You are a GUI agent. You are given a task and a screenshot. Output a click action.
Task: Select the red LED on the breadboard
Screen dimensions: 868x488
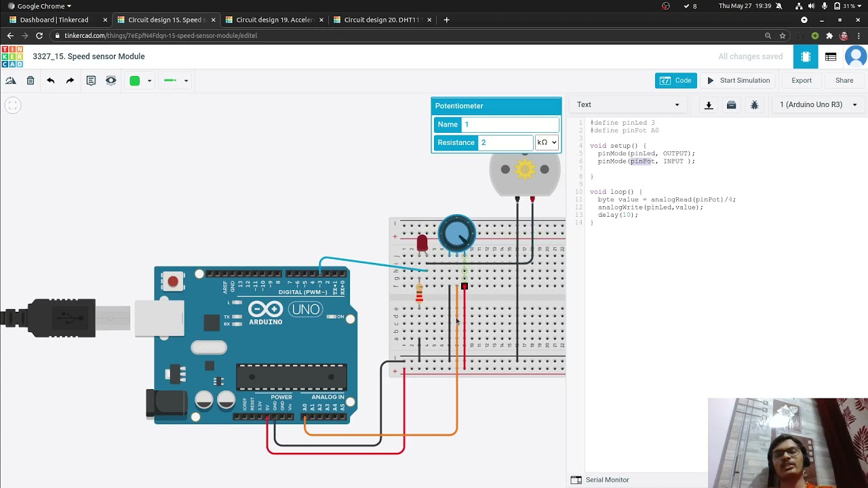[422, 243]
